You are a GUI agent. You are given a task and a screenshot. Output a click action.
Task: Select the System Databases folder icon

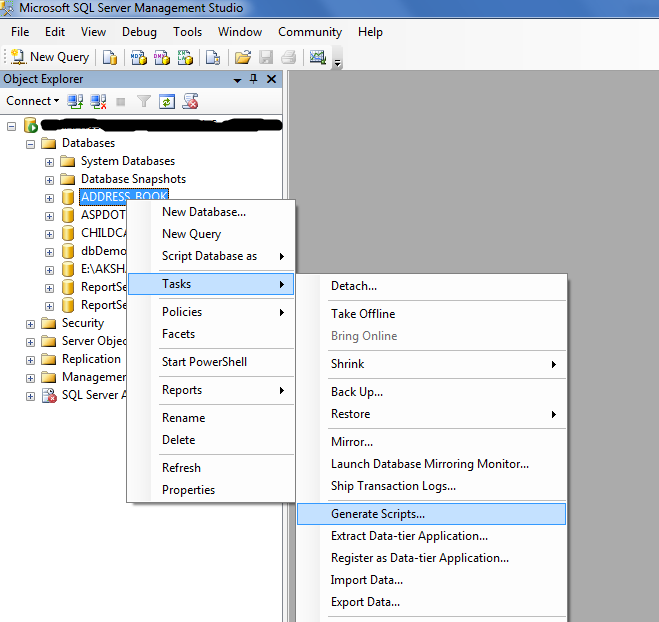(x=67, y=161)
